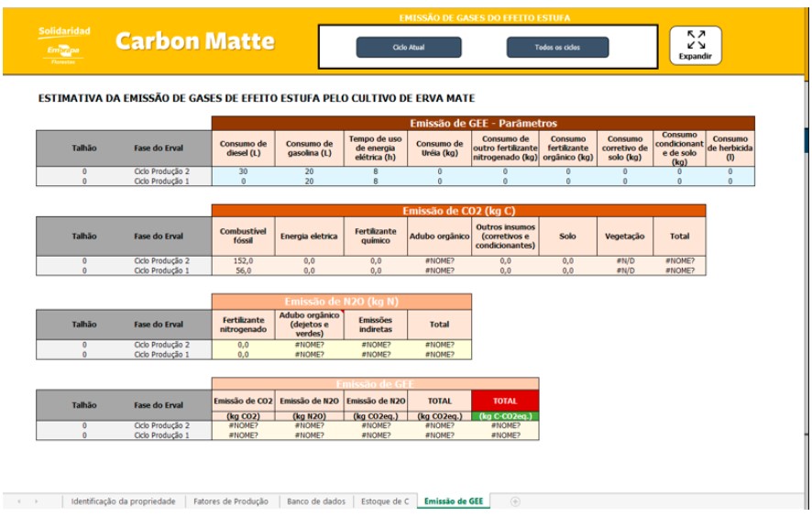Open the Estoque de C sheet
Screen dimensions: 812x517
384,501
